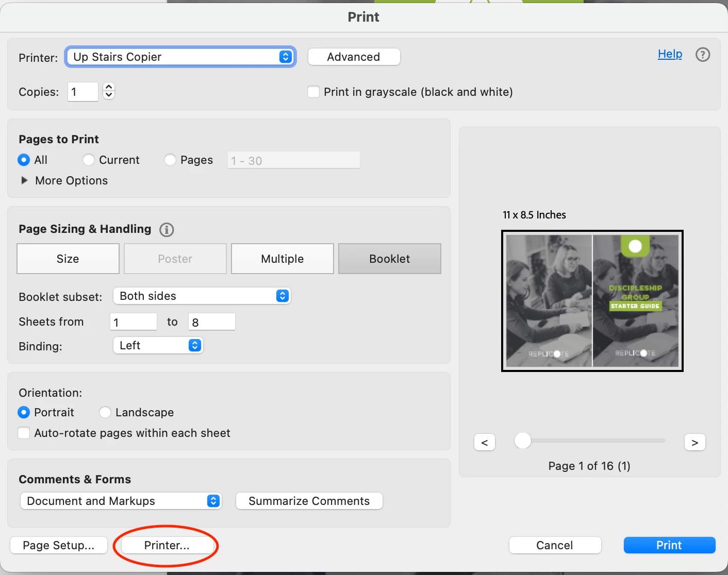
Task: Open Document and Markups dropdown
Action: click(121, 501)
